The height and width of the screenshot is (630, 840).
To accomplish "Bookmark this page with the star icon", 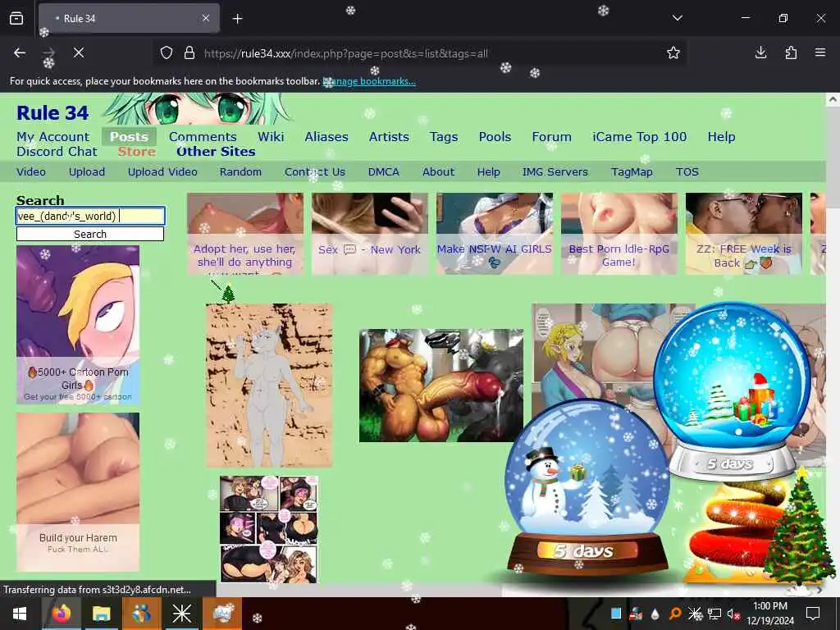I will pos(673,52).
